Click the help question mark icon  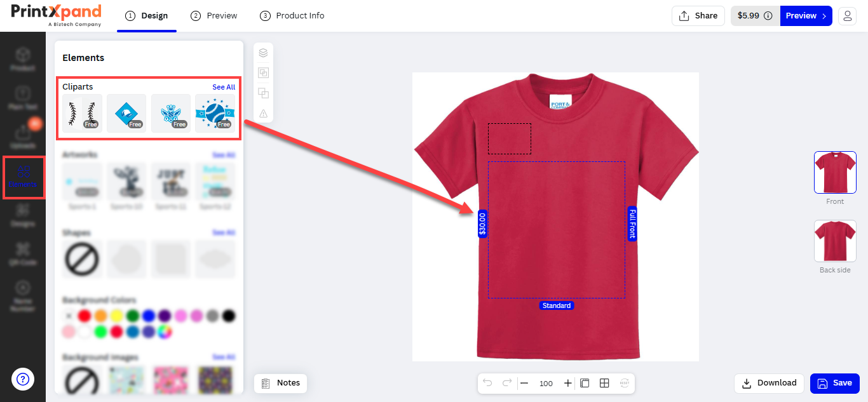(23, 380)
